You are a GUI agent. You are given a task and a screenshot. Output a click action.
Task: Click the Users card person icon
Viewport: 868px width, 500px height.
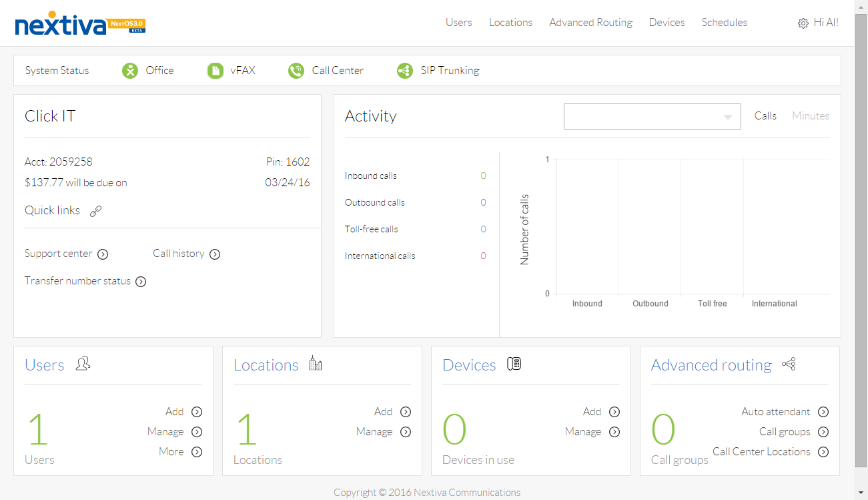point(83,364)
